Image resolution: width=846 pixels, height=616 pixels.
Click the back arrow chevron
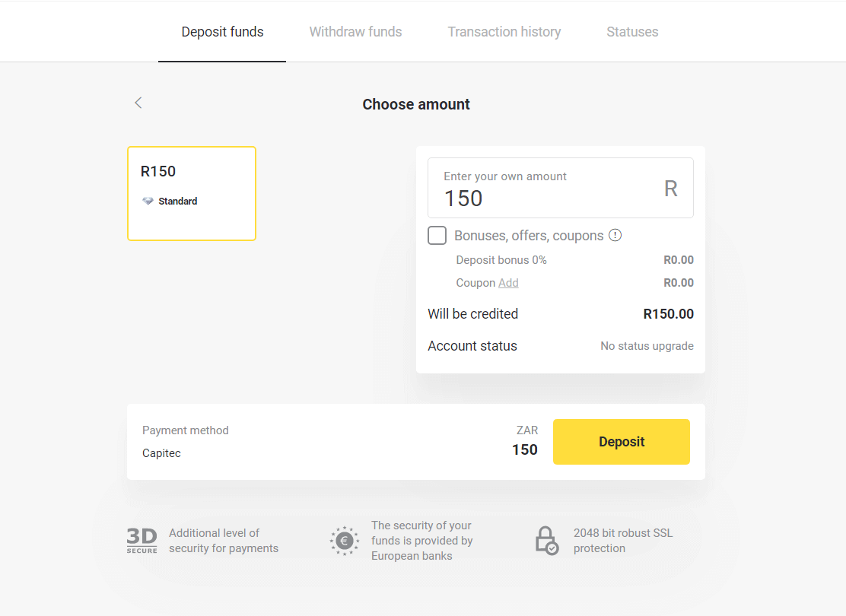(x=138, y=103)
